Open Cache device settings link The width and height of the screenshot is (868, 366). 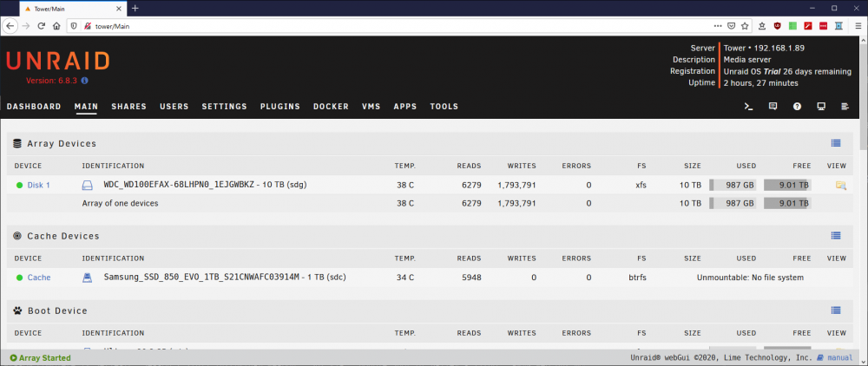[39, 278]
